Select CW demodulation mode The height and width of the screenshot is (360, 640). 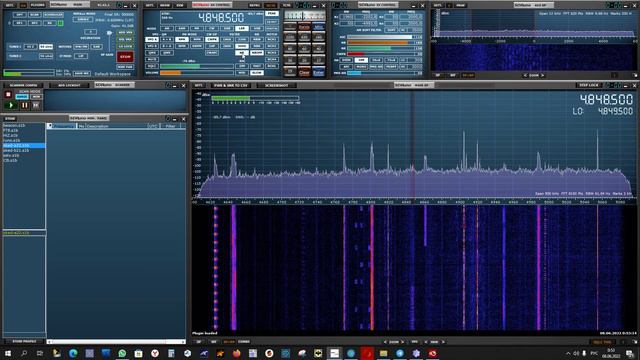click(211, 29)
